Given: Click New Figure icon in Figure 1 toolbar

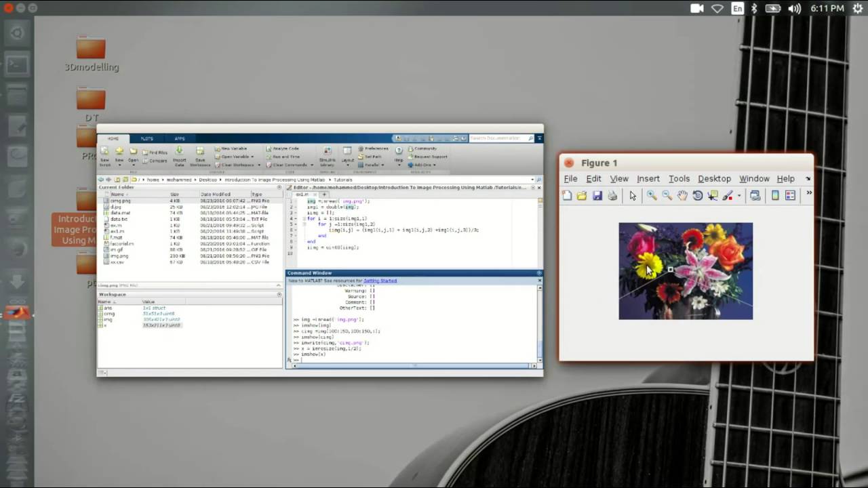Looking at the screenshot, I should (567, 196).
